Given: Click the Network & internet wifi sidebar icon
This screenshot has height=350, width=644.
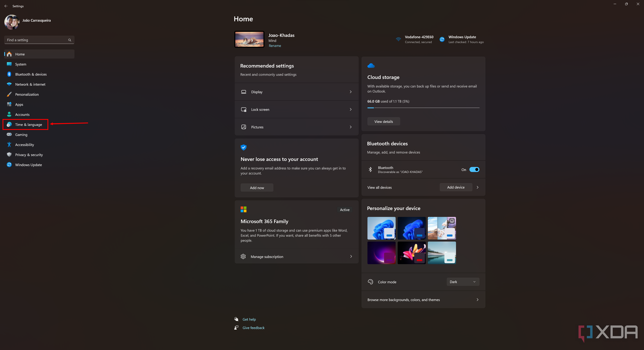Looking at the screenshot, I should (x=9, y=84).
